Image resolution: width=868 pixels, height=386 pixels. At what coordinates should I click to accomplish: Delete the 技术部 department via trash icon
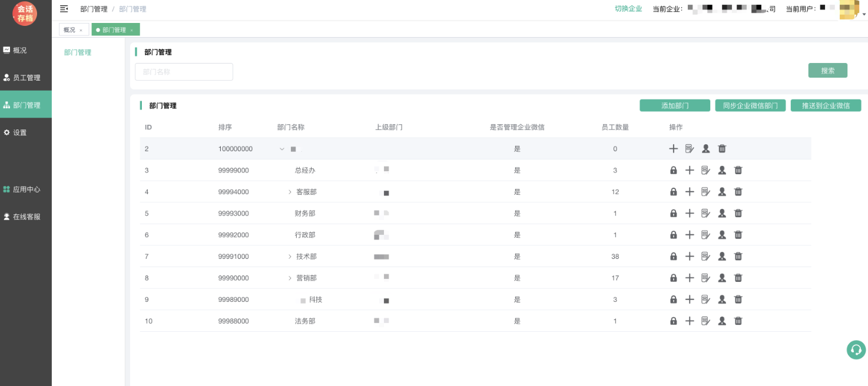click(x=738, y=257)
